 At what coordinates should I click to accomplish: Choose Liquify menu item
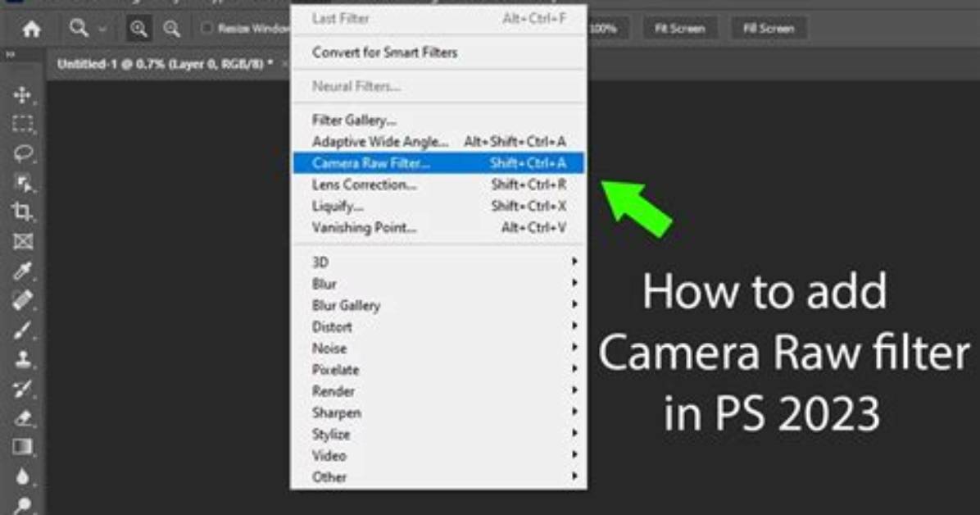click(x=438, y=206)
